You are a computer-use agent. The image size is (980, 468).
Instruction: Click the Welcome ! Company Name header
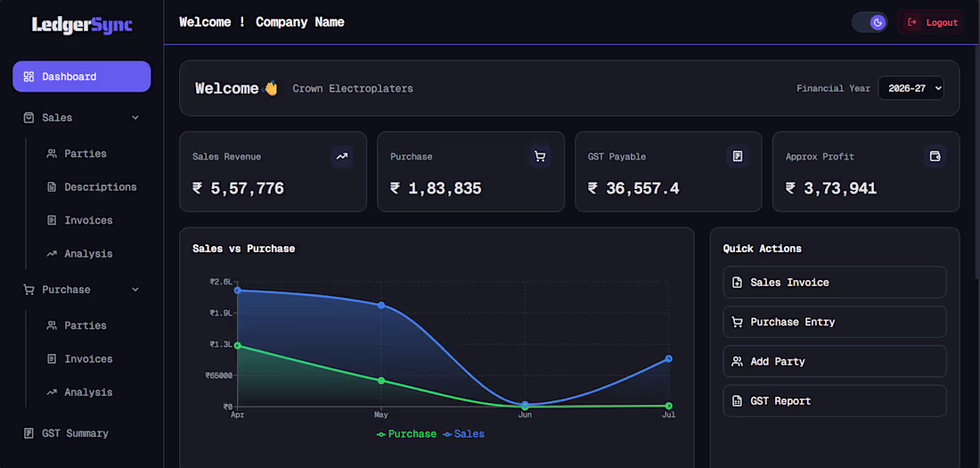[262, 22]
